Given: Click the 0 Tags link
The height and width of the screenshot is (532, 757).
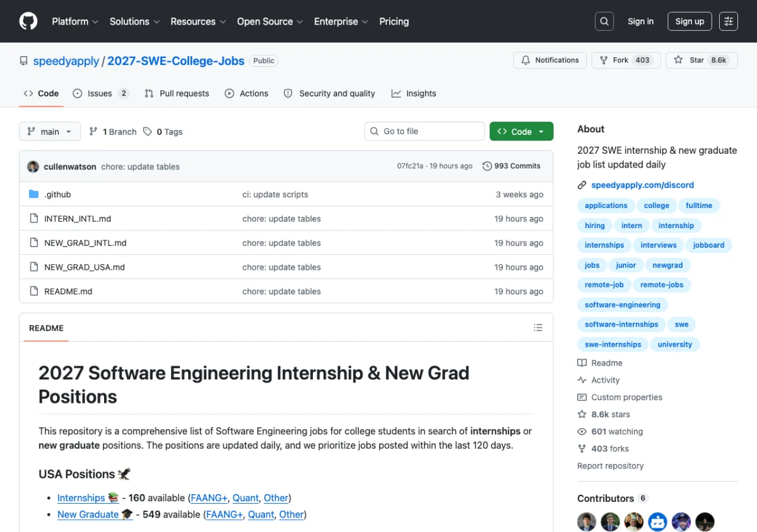Looking at the screenshot, I should pos(163,132).
